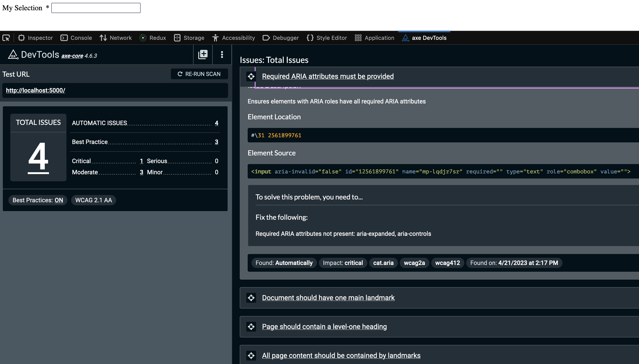Expand the Document should have one main landmark issue
This screenshot has height=364, width=639.
[x=328, y=298]
